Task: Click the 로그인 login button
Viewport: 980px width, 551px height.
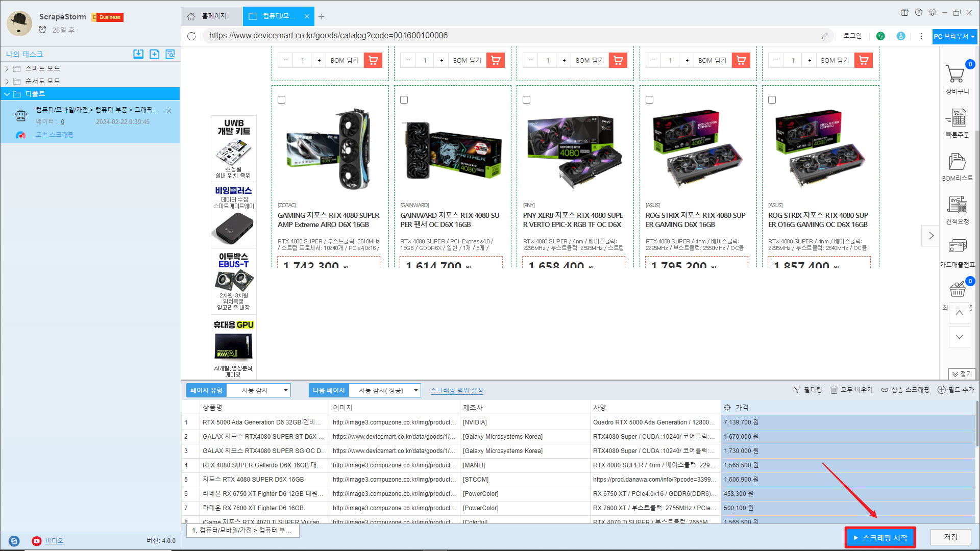Action: tap(852, 36)
